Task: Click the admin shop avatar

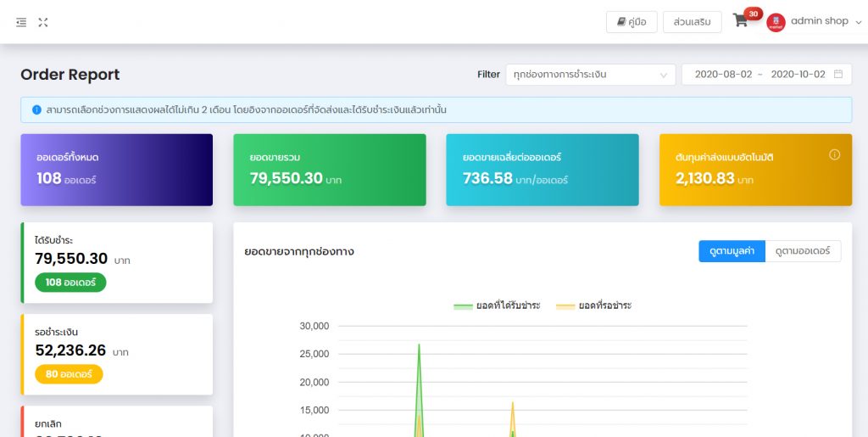Action: click(776, 22)
